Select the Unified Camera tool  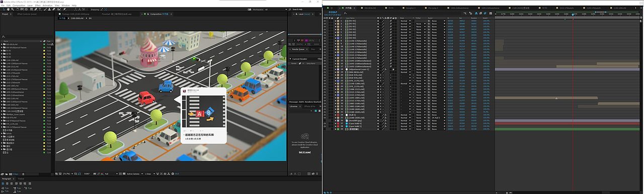click(x=22, y=9)
